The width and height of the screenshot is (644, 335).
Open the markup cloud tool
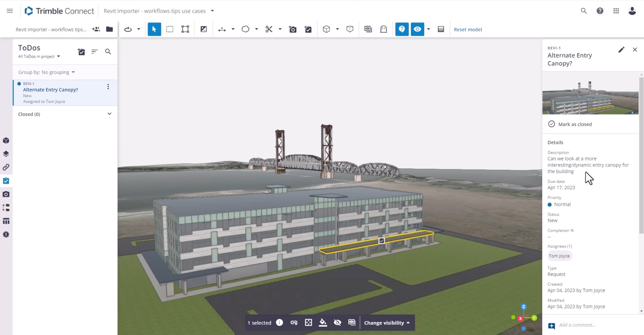[x=245, y=29]
